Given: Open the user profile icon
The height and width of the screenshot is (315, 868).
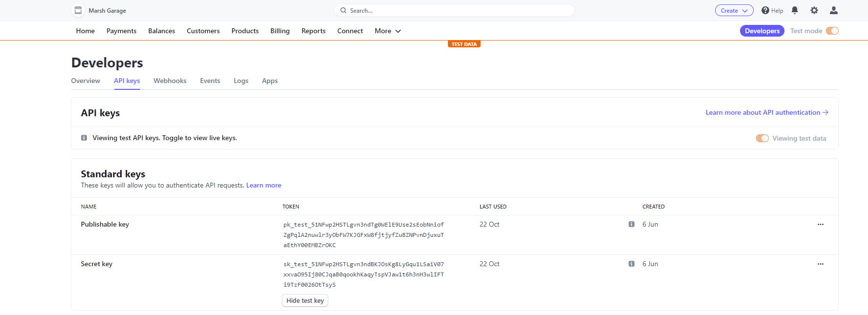Looking at the screenshot, I should pyautogui.click(x=834, y=10).
